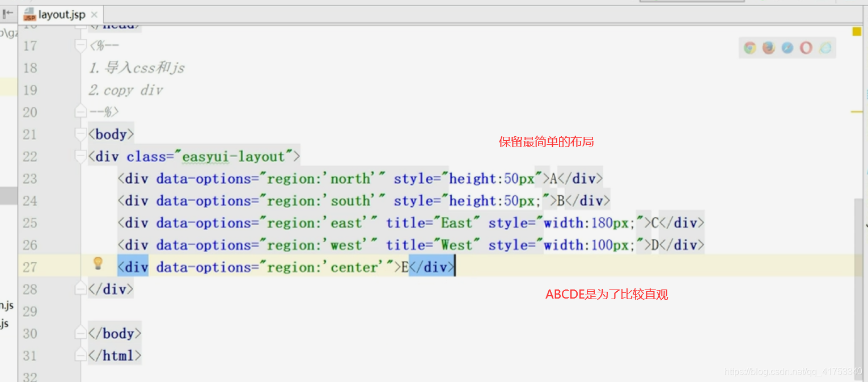Click highlighted </div> on line 27
The image size is (868, 382).
(x=431, y=267)
